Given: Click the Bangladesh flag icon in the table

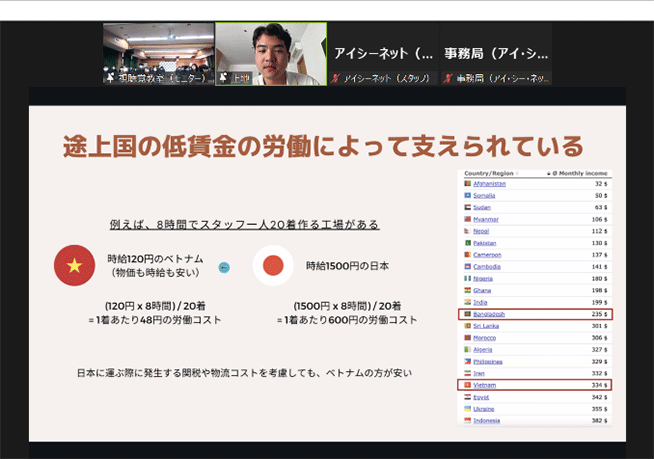Looking at the screenshot, I should tap(468, 314).
